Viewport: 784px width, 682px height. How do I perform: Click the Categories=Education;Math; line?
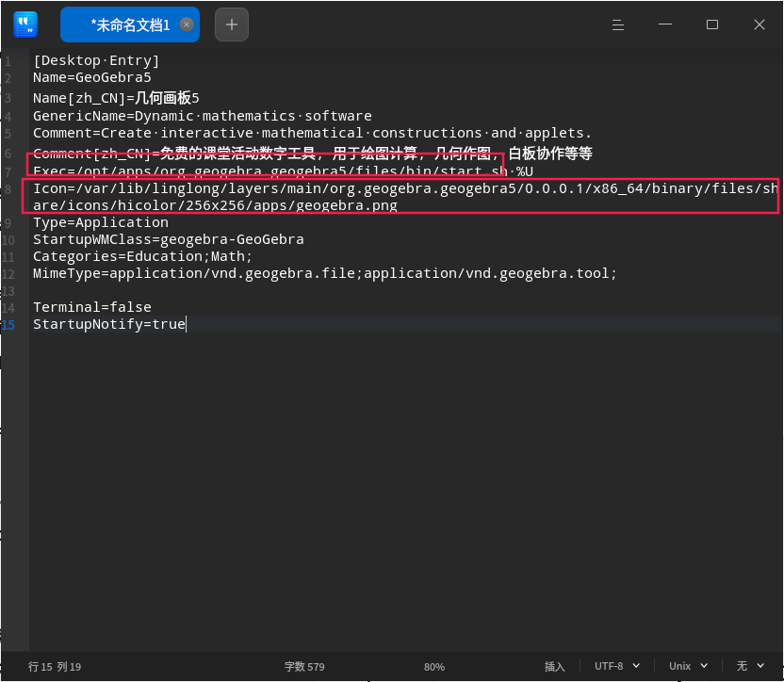[142, 256]
